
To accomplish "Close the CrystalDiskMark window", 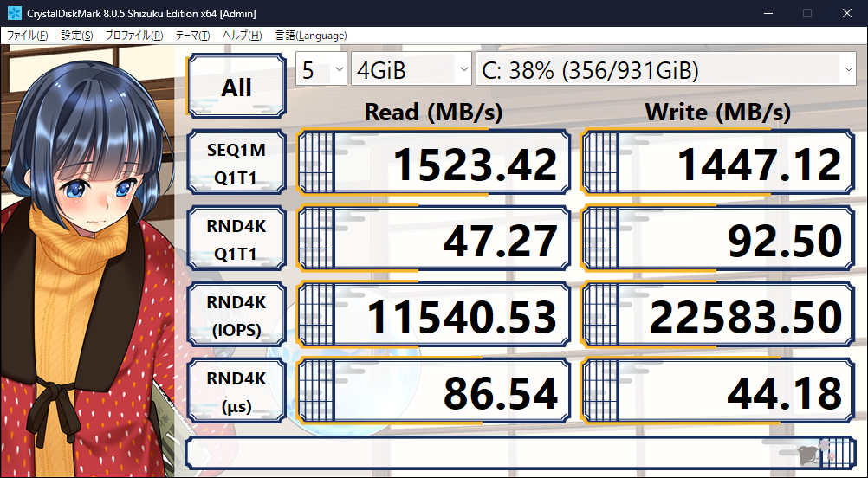I will 847,13.
